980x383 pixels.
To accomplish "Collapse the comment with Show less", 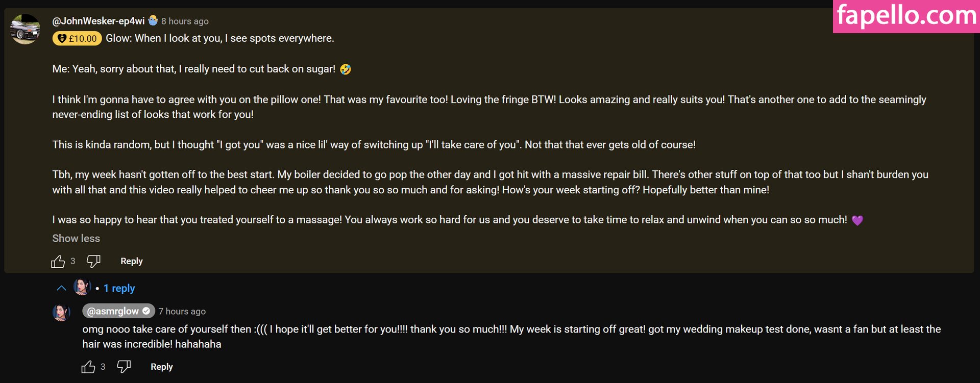I will (76, 238).
